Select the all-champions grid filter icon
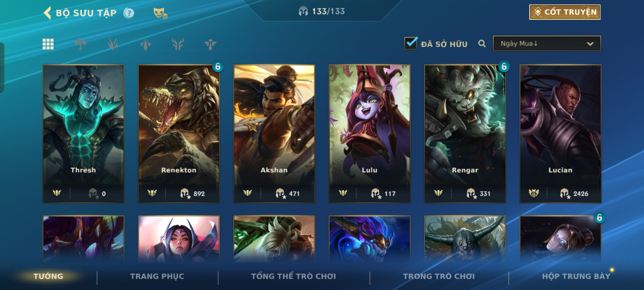The image size is (644, 290). (48, 44)
